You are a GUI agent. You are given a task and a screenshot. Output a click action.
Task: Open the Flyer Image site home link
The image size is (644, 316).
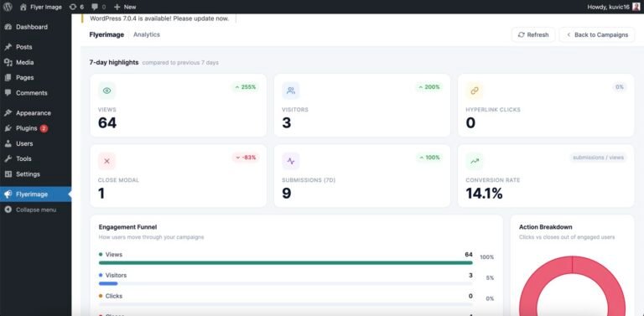[40, 7]
